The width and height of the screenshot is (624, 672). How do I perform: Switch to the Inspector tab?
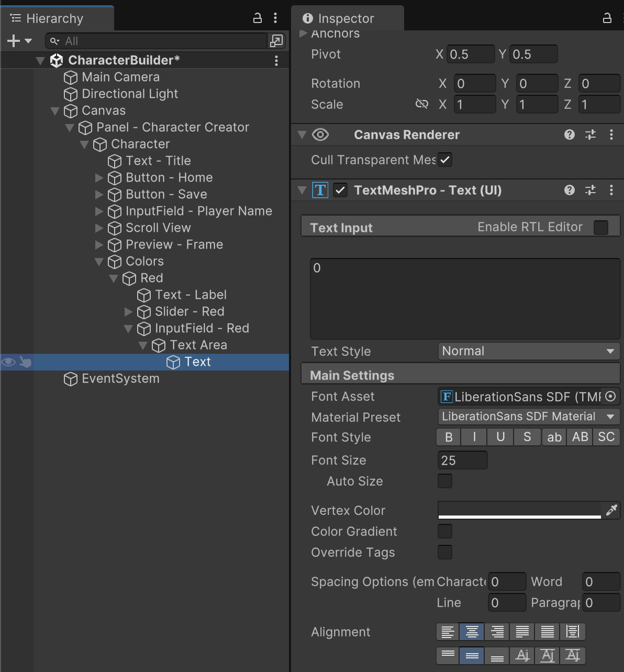[x=346, y=18]
